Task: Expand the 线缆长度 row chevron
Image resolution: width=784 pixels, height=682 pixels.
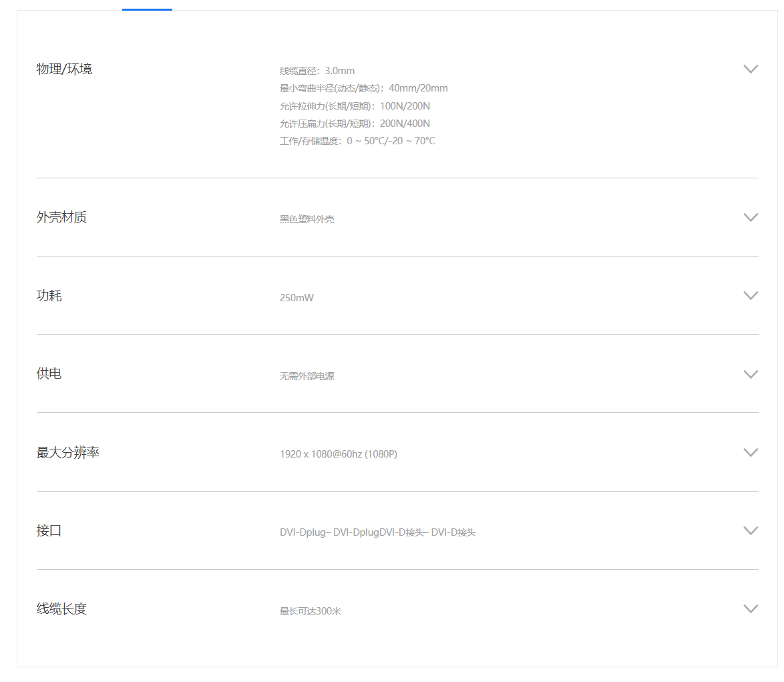Action: [751, 609]
